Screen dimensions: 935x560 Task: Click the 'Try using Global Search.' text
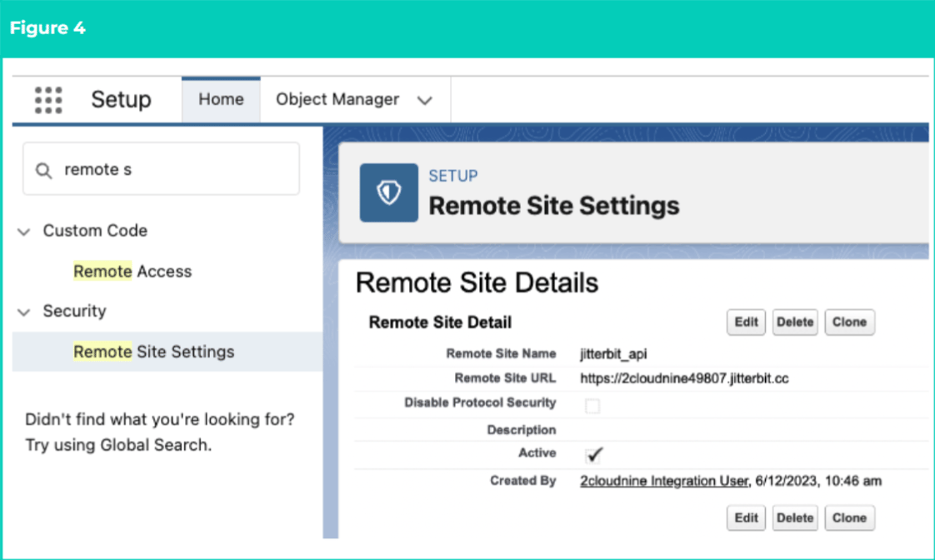[118, 445]
